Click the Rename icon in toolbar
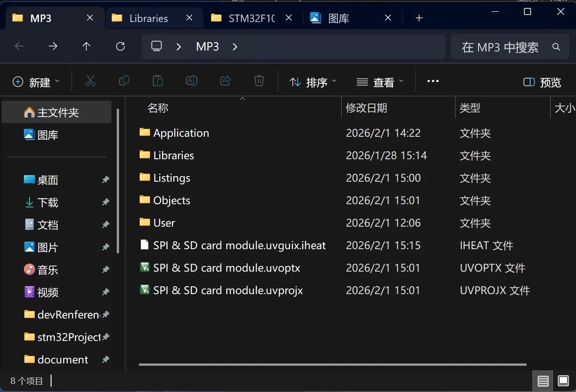Screen dimensions: 576x392 pos(192,81)
